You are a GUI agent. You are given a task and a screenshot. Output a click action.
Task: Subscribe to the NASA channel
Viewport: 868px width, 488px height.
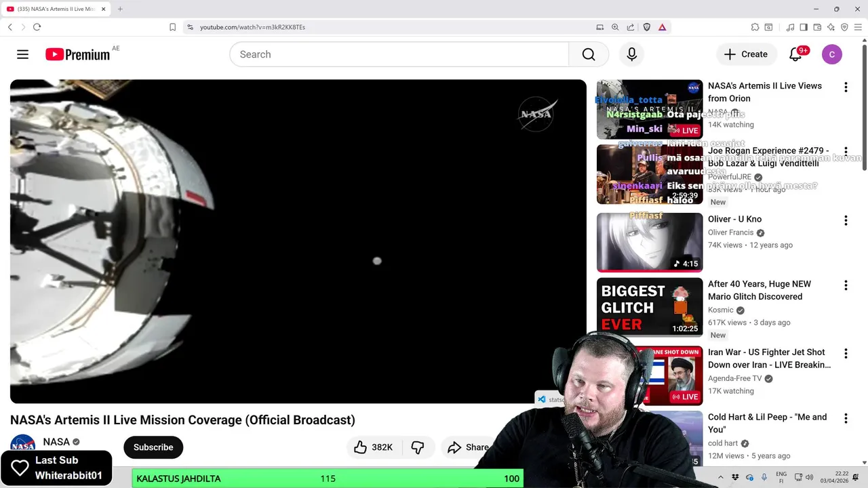click(x=153, y=447)
